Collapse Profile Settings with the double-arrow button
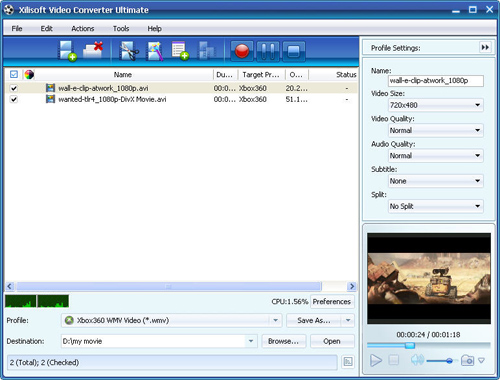Viewport: 500px width, 380px height. click(x=485, y=47)
